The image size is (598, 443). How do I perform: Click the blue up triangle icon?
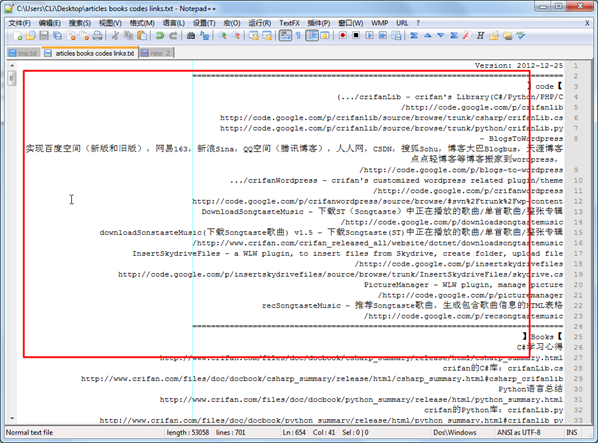[428, 36]
